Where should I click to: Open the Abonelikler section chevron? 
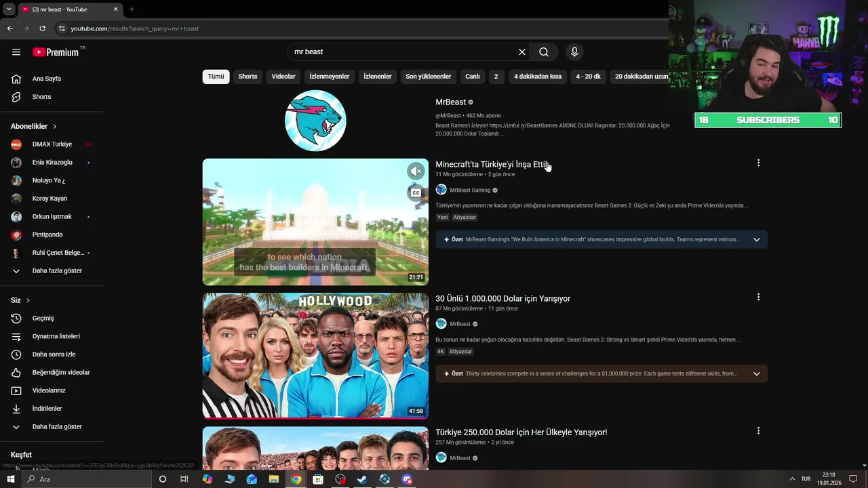55,127
